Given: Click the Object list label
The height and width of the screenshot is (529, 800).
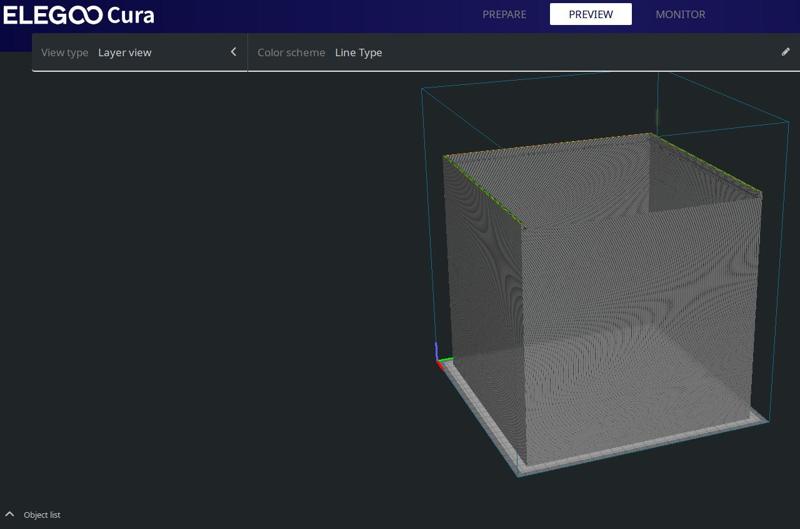Looking at the screenshot, I should pyautogui.click(x=42, y=515).
